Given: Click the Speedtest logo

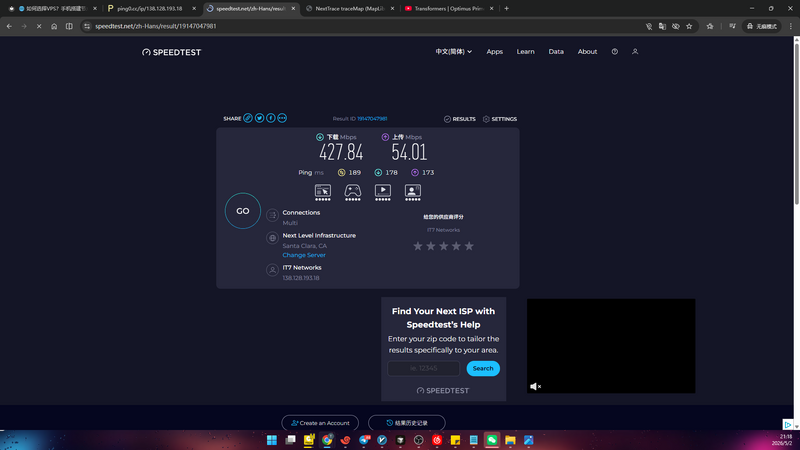Looking at the screenshot, I should 171,52.
